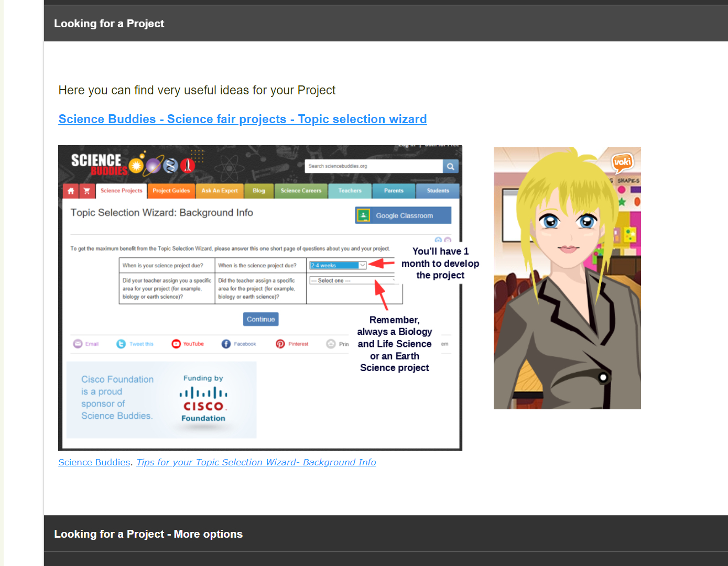
Task: Click 'Cisco Foundation is a proud sponsor' text
Action: [117, 397]
